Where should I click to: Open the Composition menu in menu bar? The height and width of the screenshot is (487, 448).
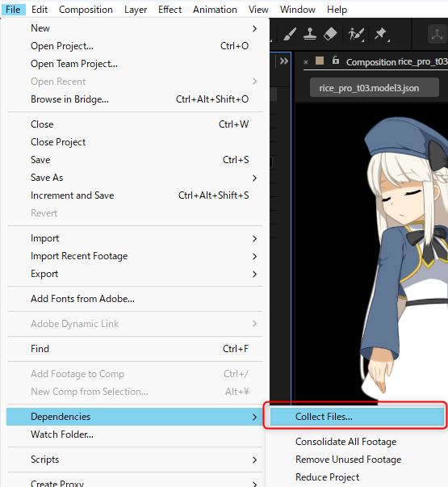[86, 10]
